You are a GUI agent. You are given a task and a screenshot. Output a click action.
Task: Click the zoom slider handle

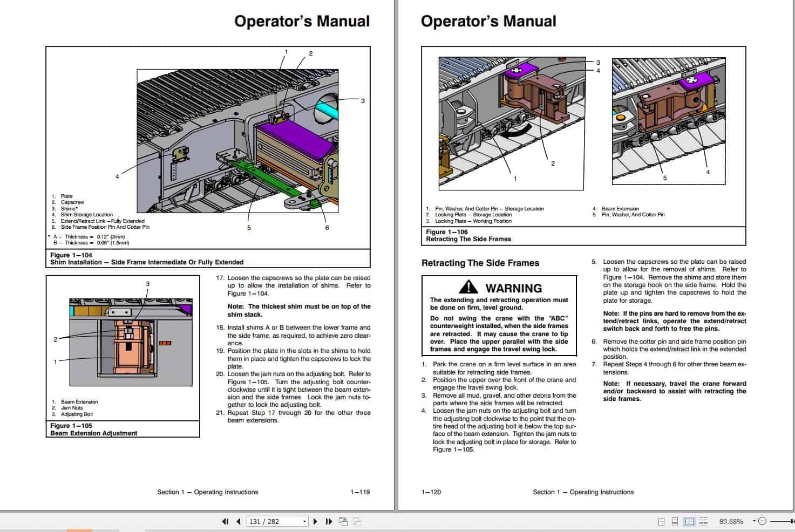point(791,521)
